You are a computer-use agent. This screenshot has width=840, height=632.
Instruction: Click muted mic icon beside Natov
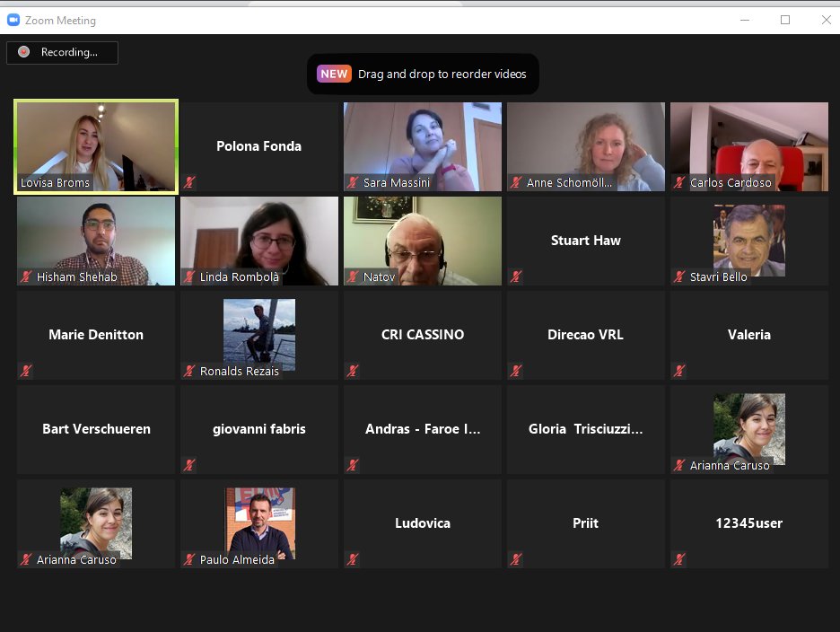353,276
